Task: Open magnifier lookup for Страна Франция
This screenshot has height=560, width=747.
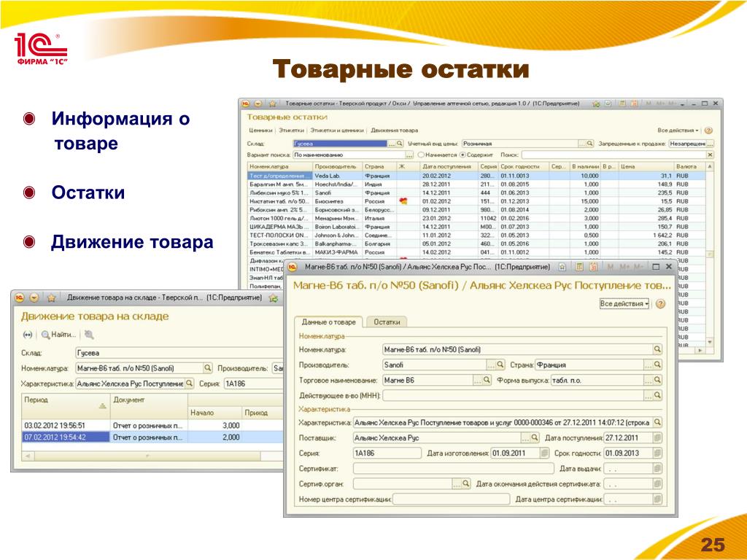Action: pos(657,365)
